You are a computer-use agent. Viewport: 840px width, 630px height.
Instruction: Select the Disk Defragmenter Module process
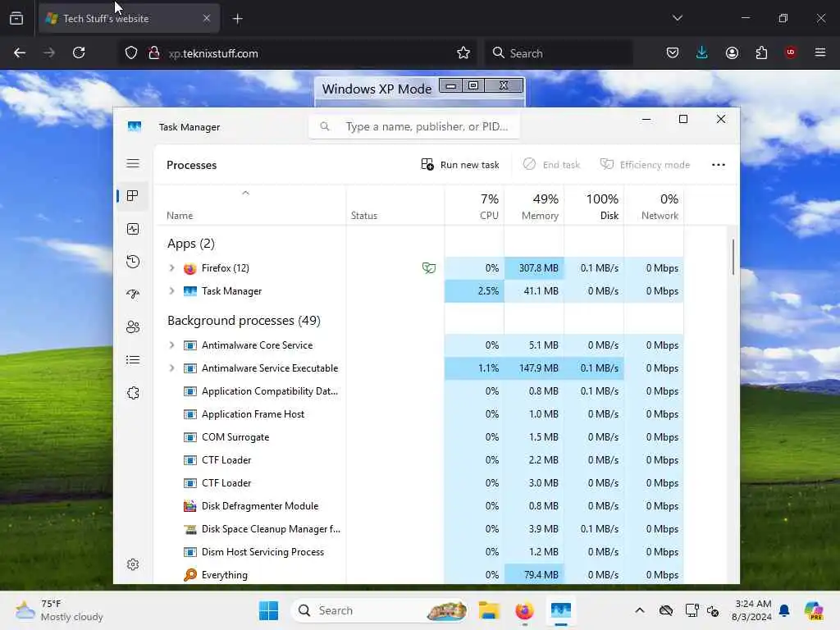(x=419, y=505)
